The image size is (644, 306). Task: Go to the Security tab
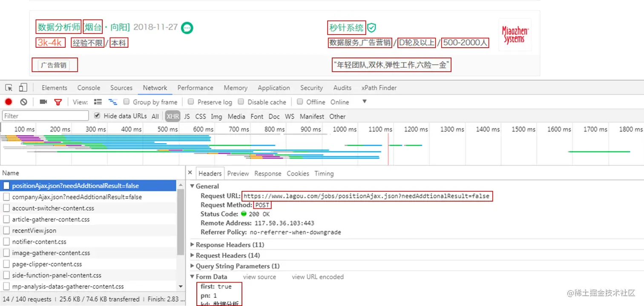(311, 88)
